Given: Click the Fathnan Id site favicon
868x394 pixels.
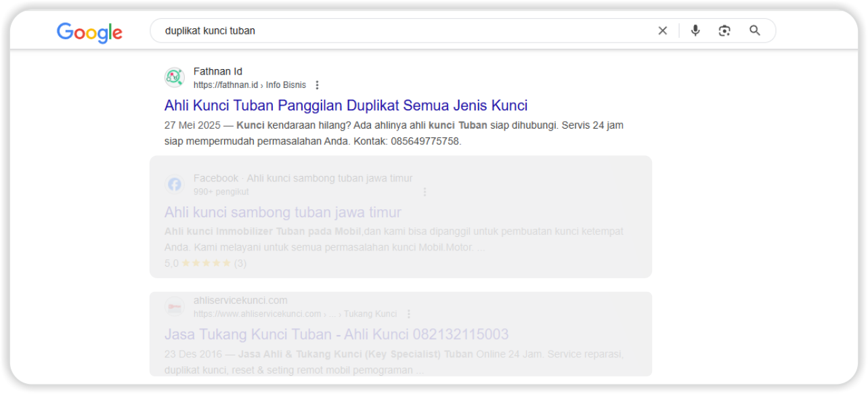Looking at the screenshot, I should point(175,78).
